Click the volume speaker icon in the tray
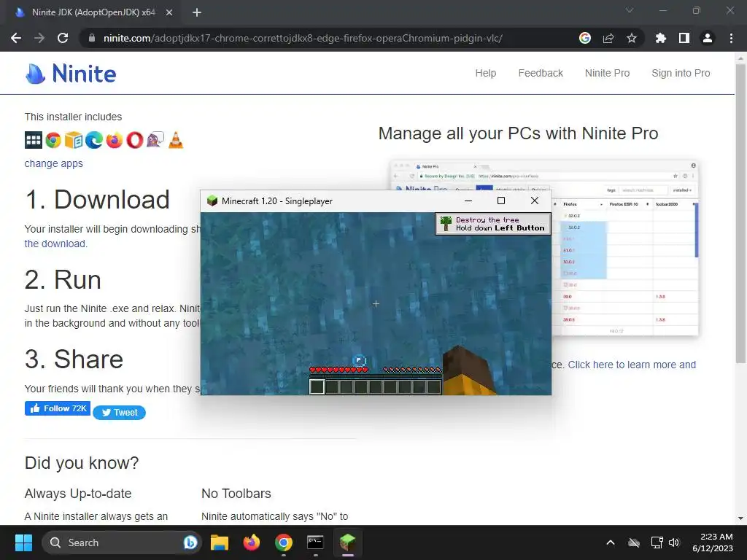The image size is (747, 560). [x=674, y=542]
